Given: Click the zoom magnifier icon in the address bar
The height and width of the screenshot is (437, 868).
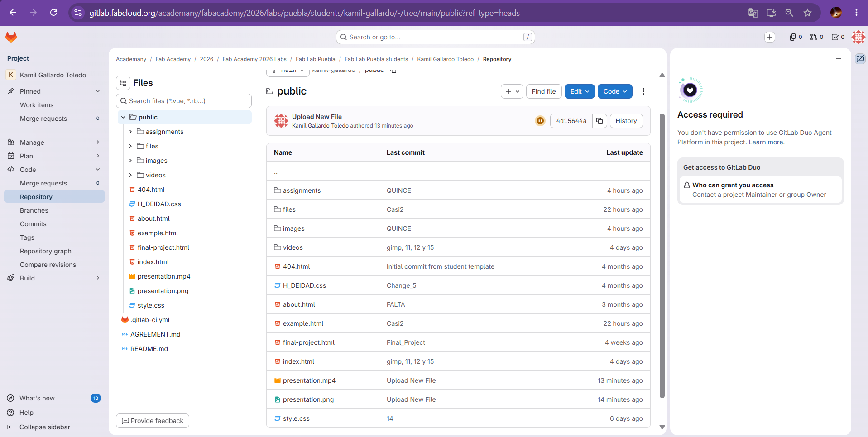Looking at the screenshot, I should (x=789, y=13).
